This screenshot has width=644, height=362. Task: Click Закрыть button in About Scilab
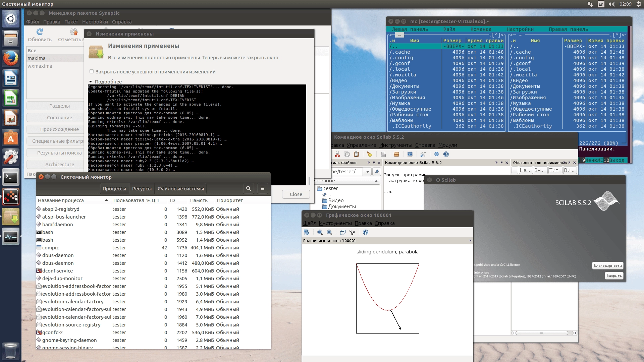[614, 276]
